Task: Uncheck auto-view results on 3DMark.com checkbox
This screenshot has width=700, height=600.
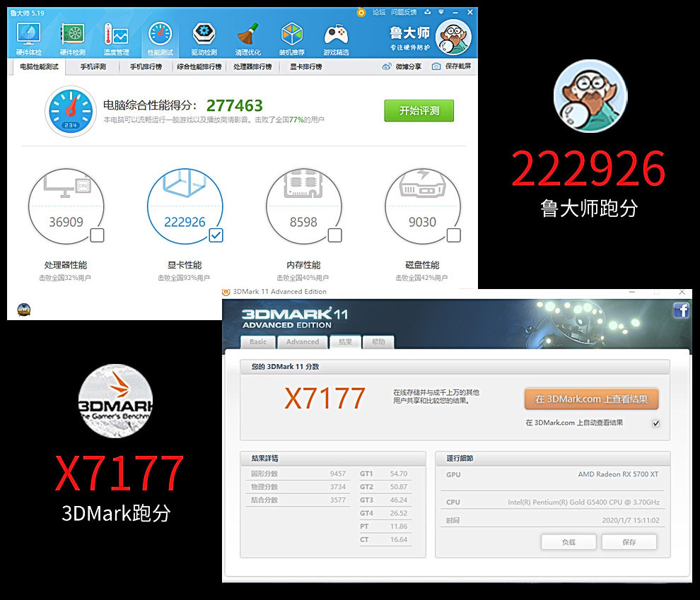Action: [655, 423]
